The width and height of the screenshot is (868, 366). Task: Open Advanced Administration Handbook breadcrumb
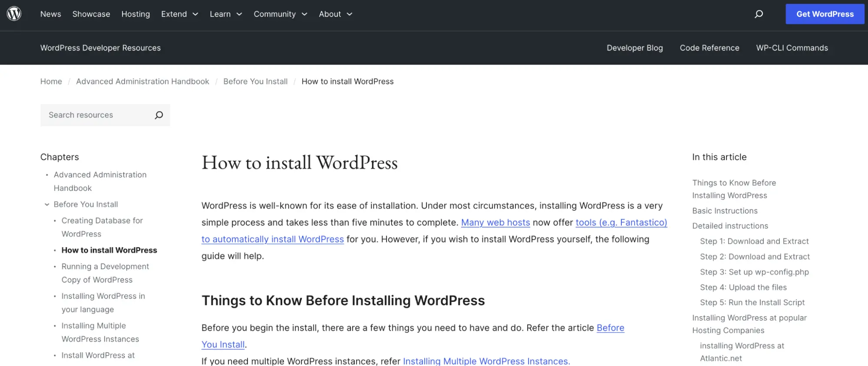coord(142,82)
